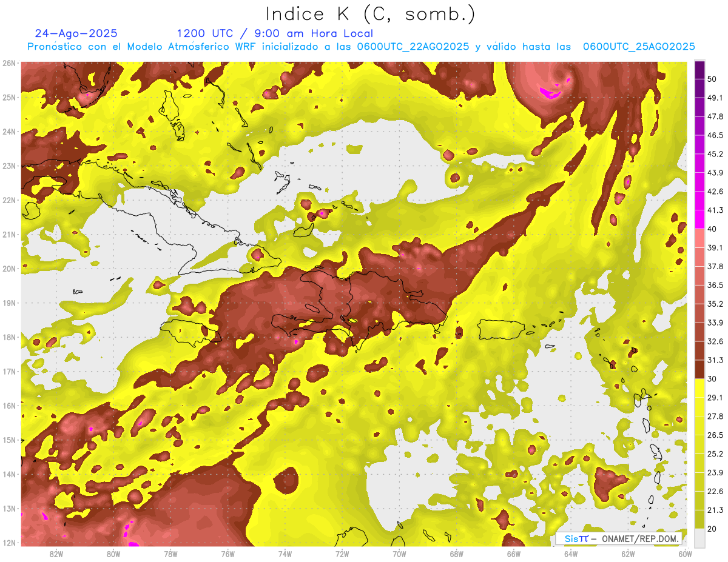Click the map title 'Indice K (C, somb.)'
728x562 pixels.
371,14
